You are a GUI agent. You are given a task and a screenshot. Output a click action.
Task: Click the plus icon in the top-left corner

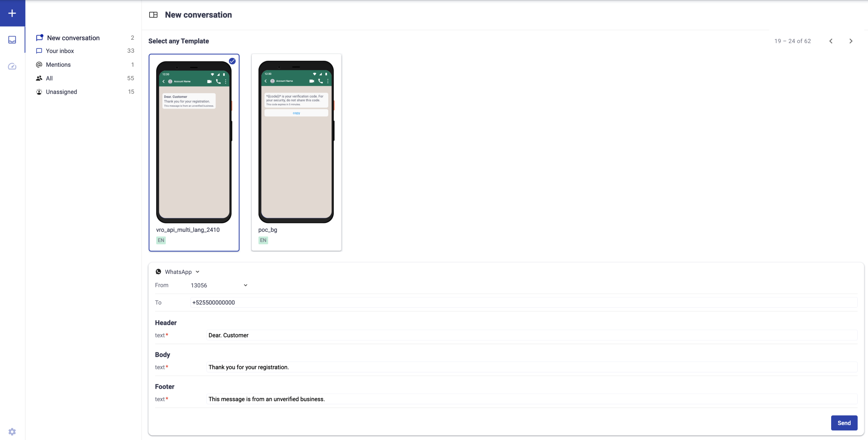(12, 13)
